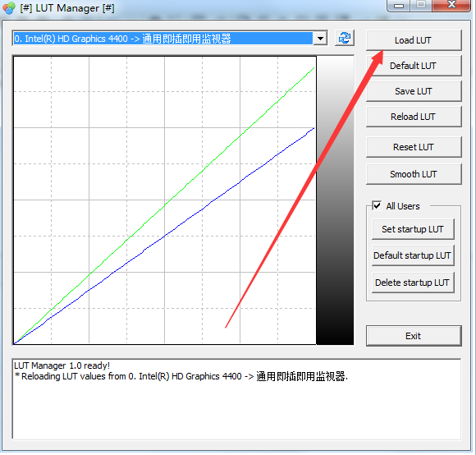
Task: Close the LUT Manager window
Action: click(x=451, y=5)
